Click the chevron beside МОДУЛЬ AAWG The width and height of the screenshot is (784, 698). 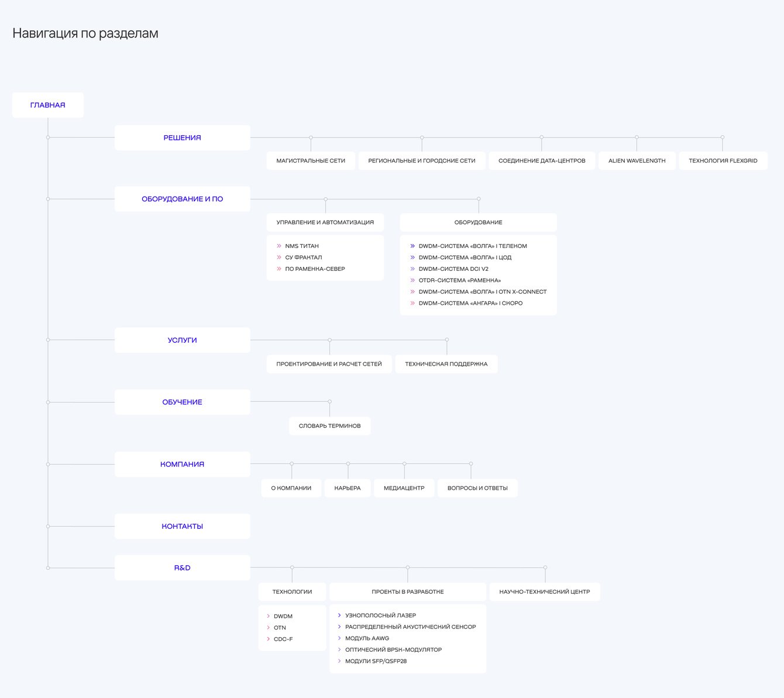[x=339, y=638]
